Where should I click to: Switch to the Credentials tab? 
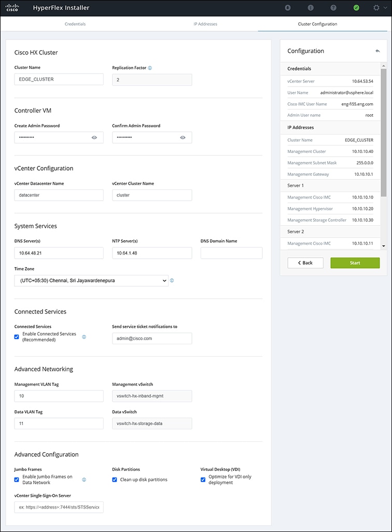[75, 24]
